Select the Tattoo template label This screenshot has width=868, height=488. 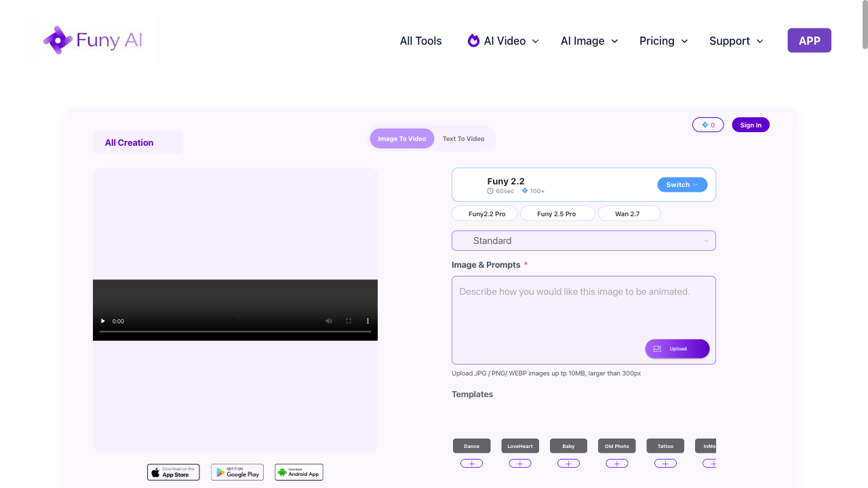[x=665, y=446]
